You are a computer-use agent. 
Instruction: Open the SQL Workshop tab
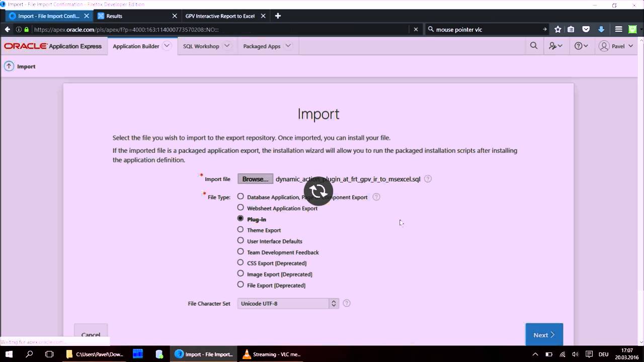coord(201,46)
